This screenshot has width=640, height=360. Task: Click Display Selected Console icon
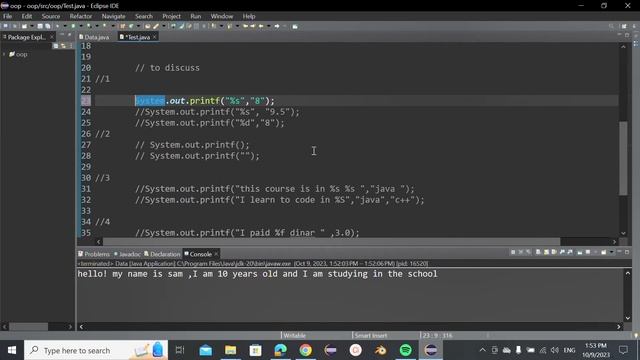588,252
